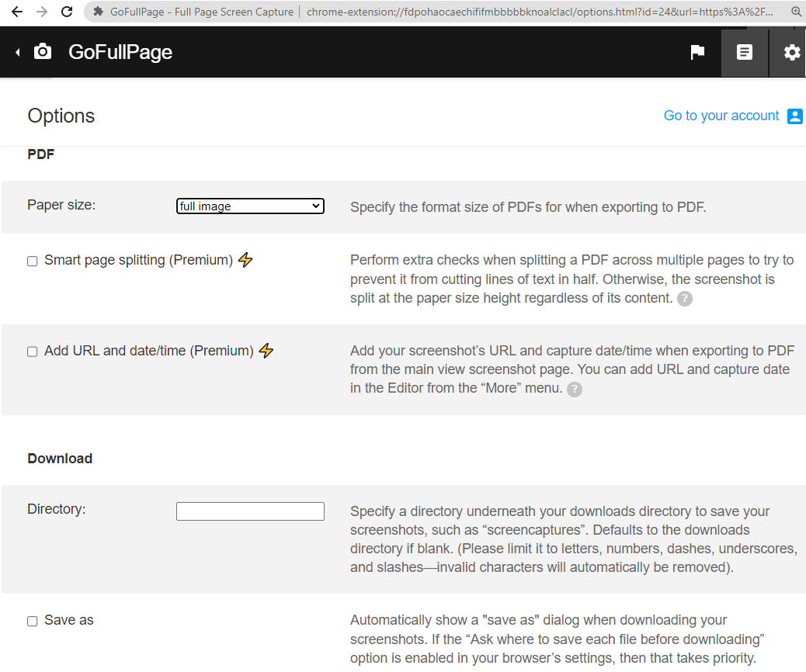Click help icon after Add URL description
806x672 pixels.
coord(574,389)
